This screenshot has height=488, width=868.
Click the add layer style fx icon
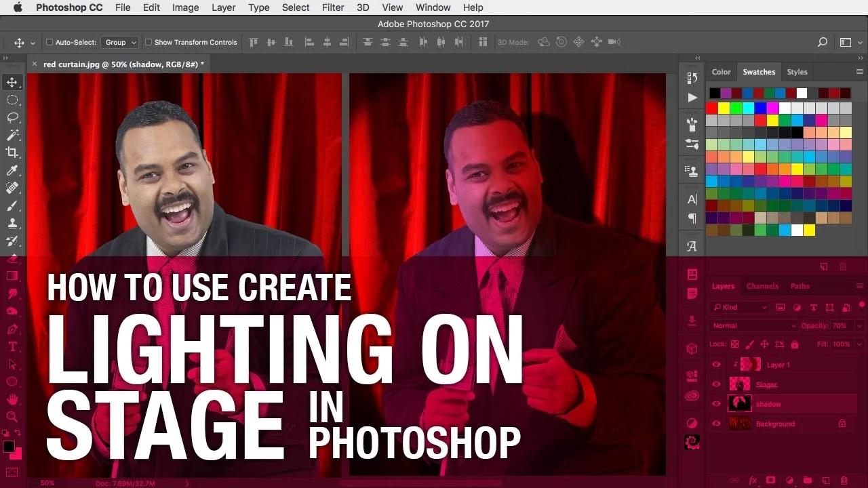pyautogui.click(x=753, y=480)
